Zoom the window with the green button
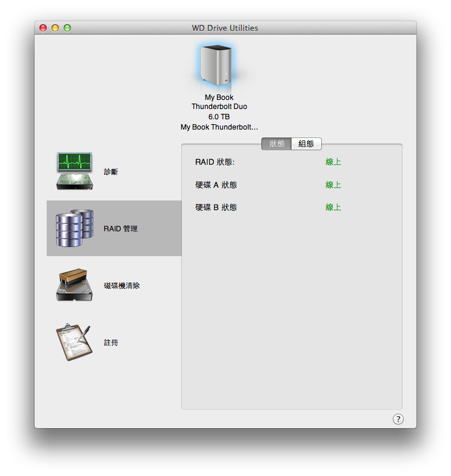 67,28
